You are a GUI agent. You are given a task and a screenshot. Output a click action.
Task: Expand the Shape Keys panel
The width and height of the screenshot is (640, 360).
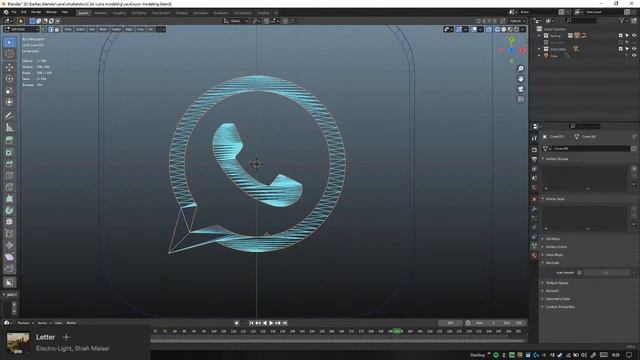click(555, 199)
